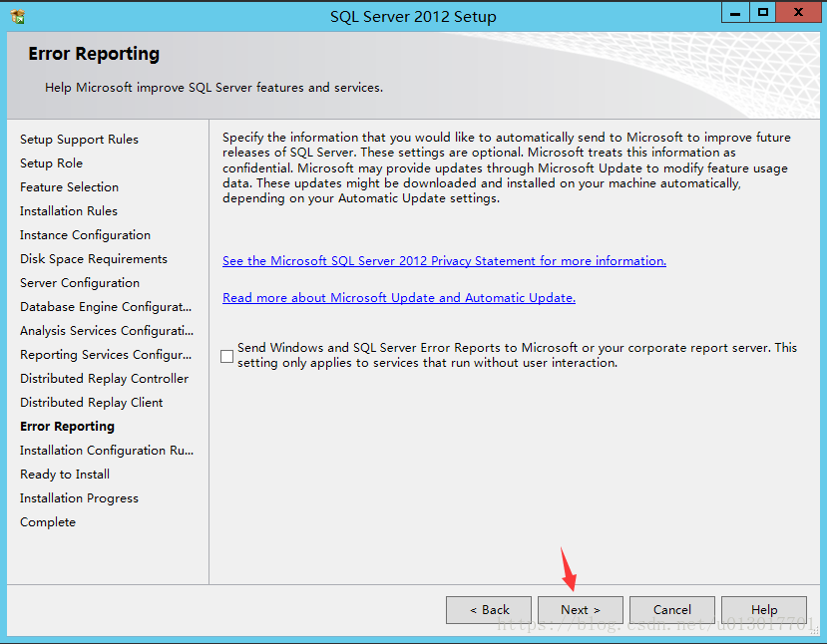
Task: Select the bold Error Reporting step
Action: click(x=67, y=427)
